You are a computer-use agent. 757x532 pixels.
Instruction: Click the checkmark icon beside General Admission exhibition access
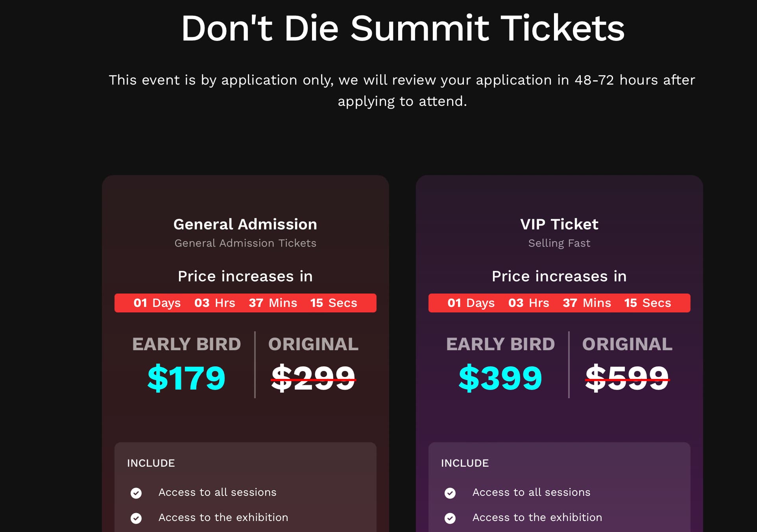[x=136, y=518]
